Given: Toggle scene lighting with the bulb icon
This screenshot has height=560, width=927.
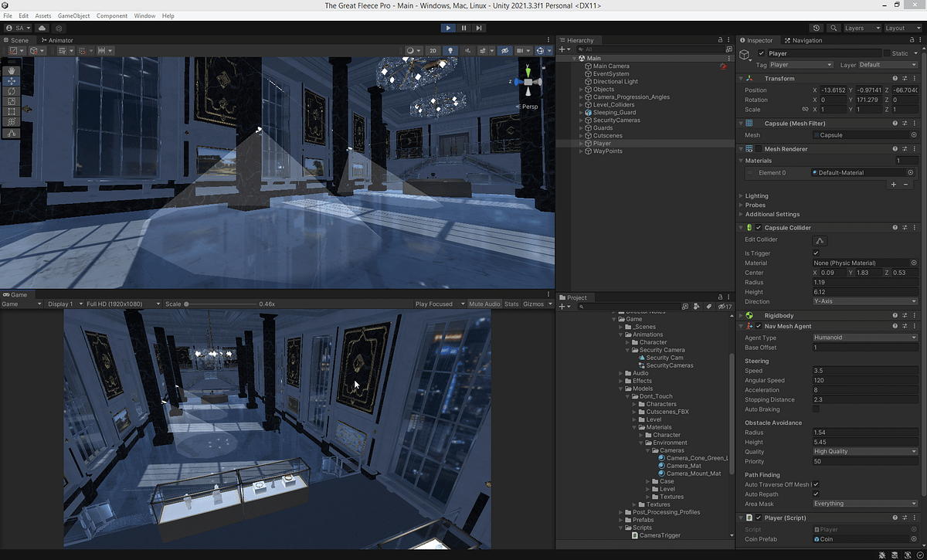Looking at the screenshot, I should point(450,50).
